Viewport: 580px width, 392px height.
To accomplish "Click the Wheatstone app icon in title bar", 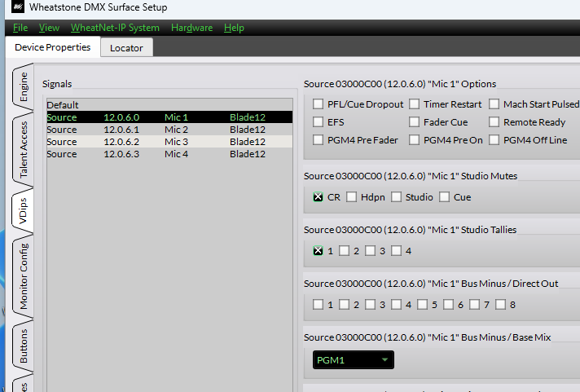I will click(x=17, y=7).
